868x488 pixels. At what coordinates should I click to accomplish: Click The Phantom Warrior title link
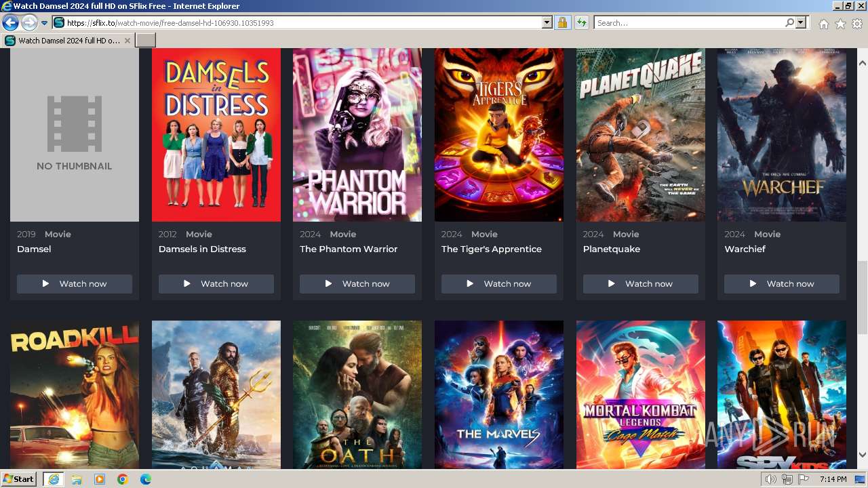point(349,249)
